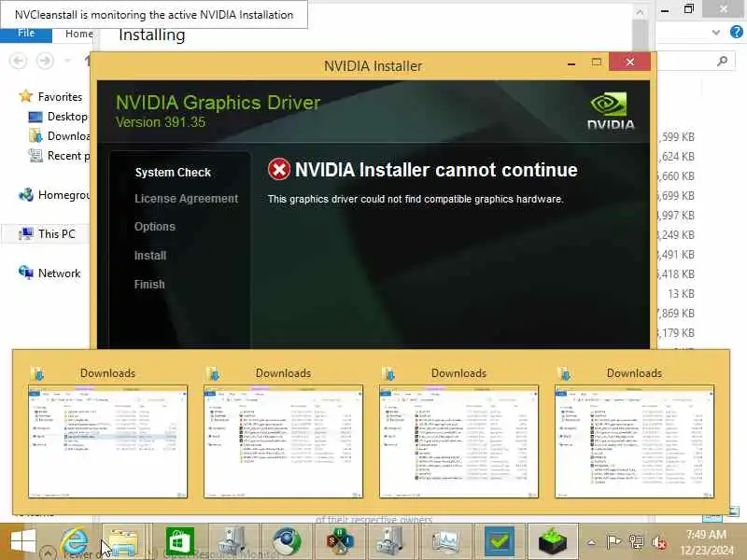The height and width of the screenshot is (560, 747).
Task: Go forward in the Explorer window
Action: pyautogui.click(x=45, y=61)
